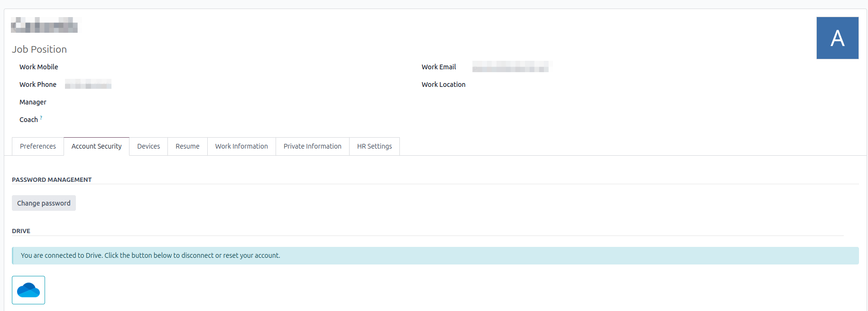
Task: Click the Manager label
Action: pos(33,102)
